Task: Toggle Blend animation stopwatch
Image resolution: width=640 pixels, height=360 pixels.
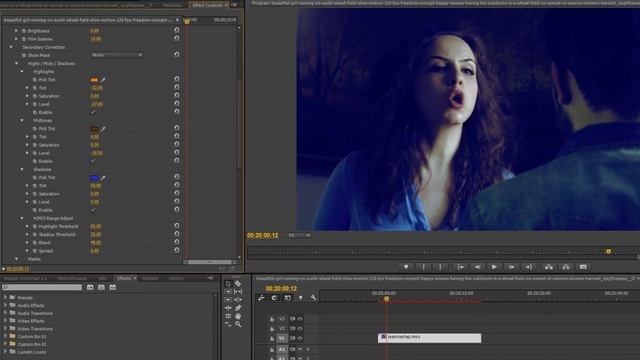Action: pyautogui.click(x=35, y=242)
